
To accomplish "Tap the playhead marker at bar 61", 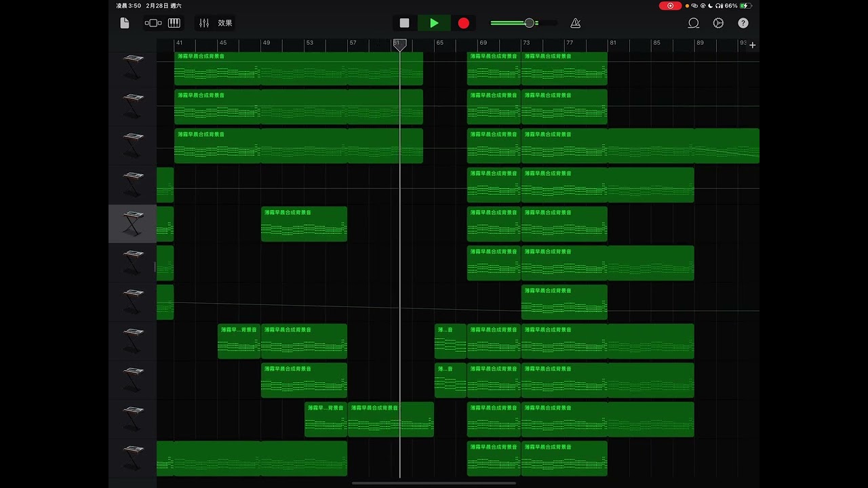I will tap(400, 45).
